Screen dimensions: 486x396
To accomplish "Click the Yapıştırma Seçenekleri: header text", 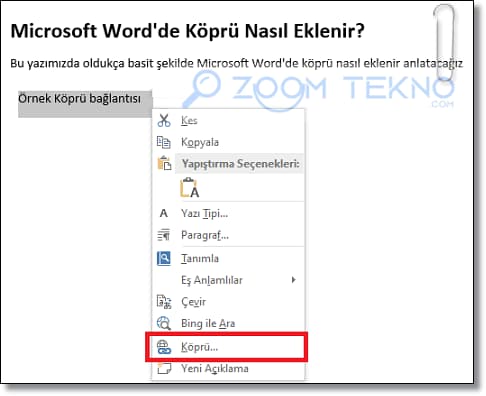I will click(240, 164).
